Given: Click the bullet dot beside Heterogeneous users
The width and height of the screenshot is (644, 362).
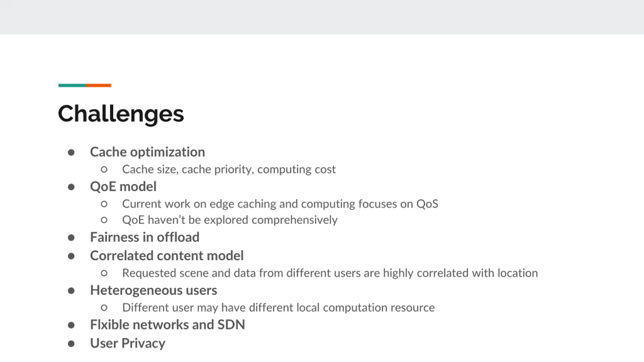Looking at the screenshot, I should pyautogui.click(x=71, y=291).
